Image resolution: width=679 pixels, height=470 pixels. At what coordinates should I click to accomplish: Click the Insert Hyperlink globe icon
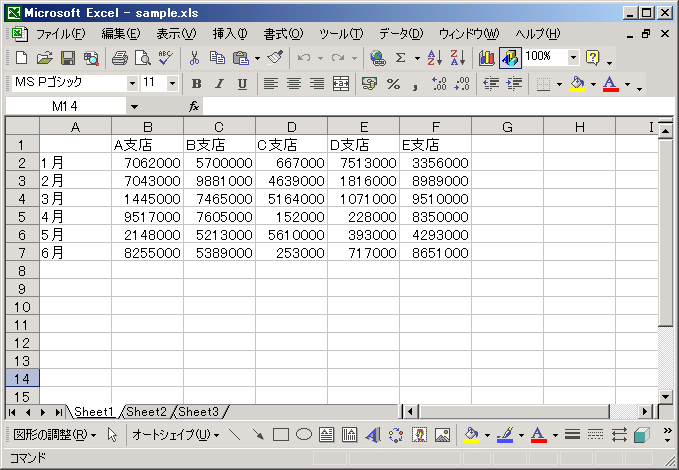click(378, 58)
